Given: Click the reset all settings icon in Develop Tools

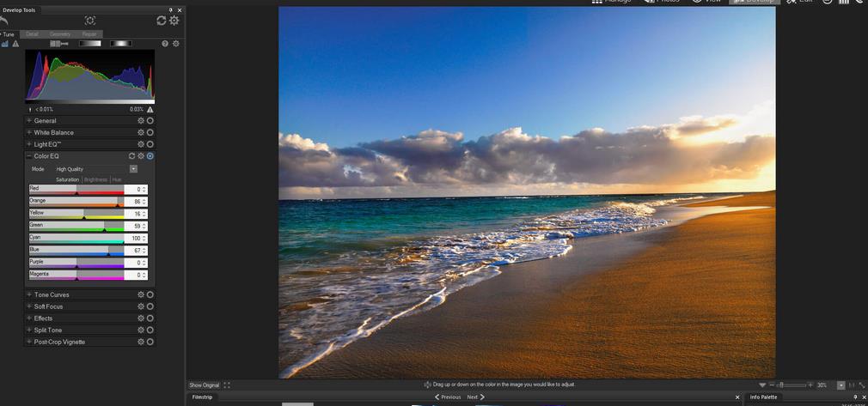Looking at the screenshot, I should point(161,20).
